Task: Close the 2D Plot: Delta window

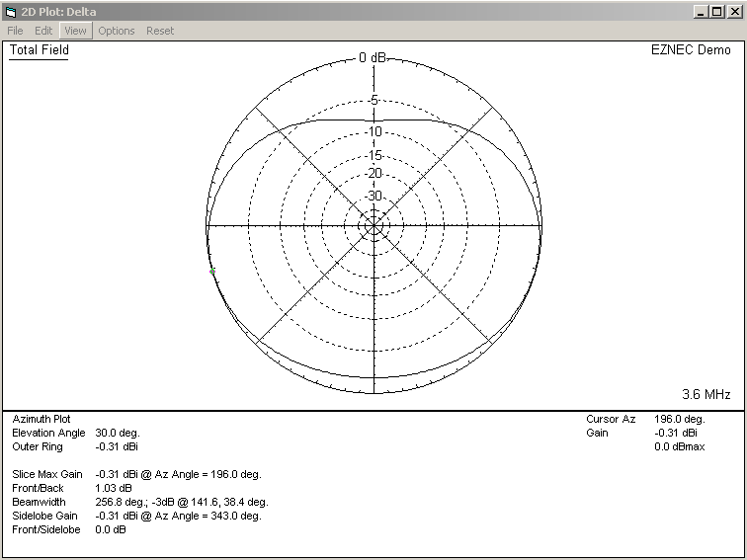Action: coord(732,11)
